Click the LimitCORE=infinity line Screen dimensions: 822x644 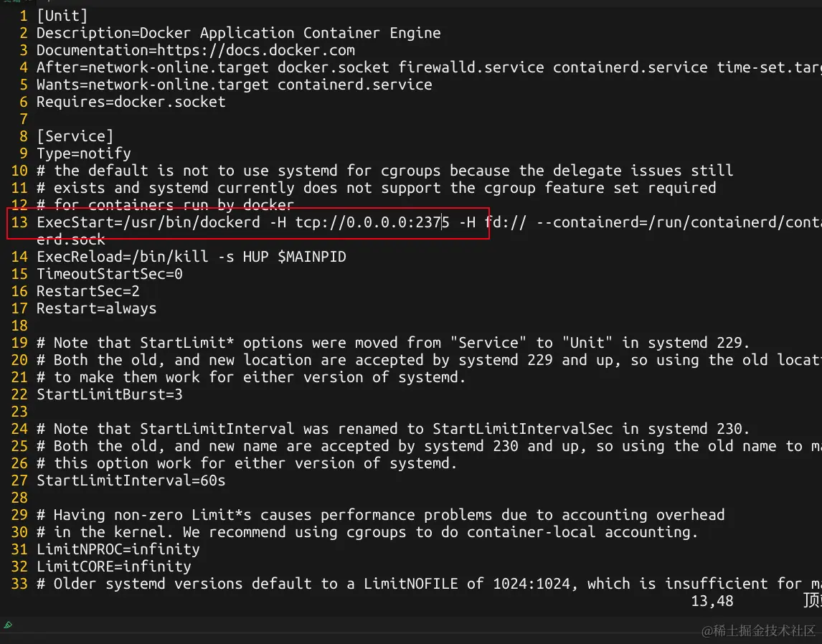[x=113, y=567]
